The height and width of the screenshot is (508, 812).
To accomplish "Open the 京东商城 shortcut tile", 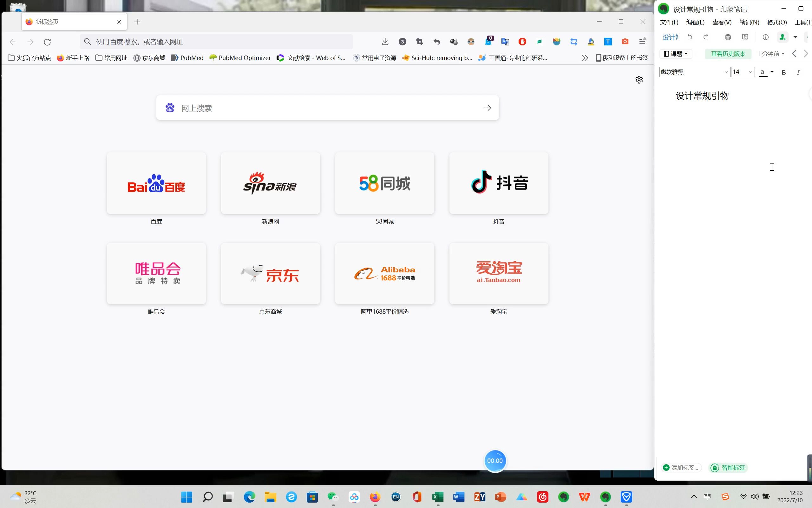I will click(x=271, y=273).
